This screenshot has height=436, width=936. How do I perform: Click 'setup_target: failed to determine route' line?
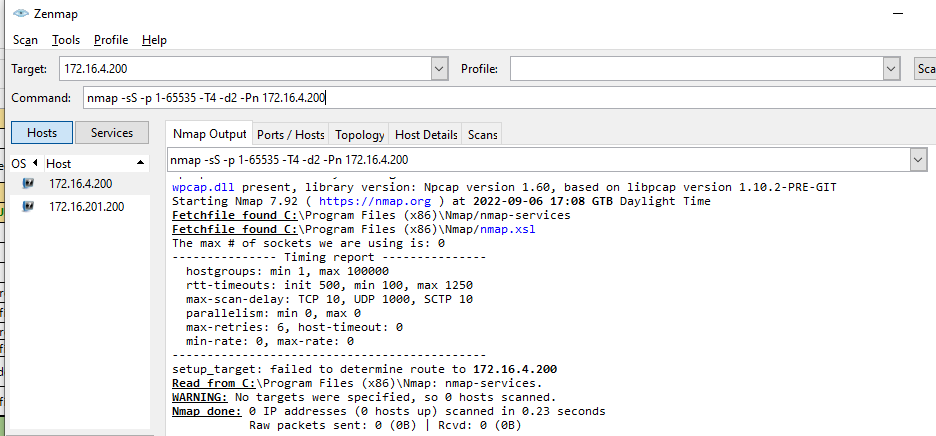364,369
